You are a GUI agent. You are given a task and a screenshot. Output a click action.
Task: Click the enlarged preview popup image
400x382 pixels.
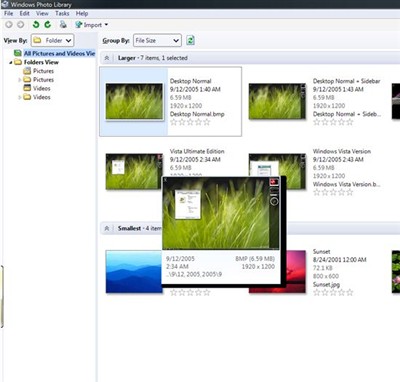pos(221,213)
